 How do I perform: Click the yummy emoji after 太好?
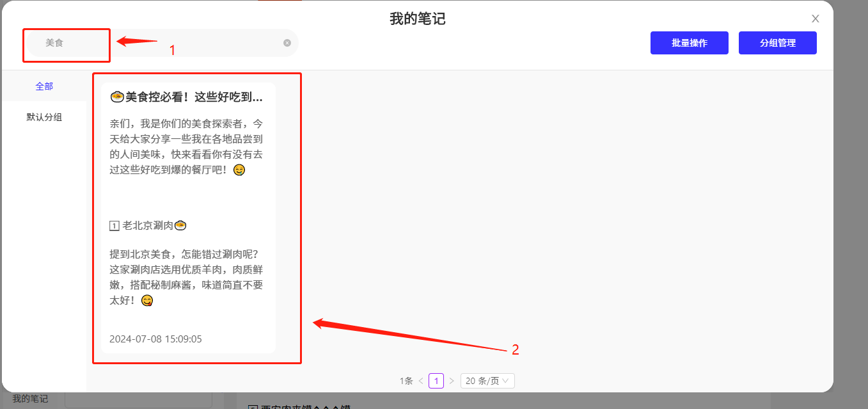[147, 300]
